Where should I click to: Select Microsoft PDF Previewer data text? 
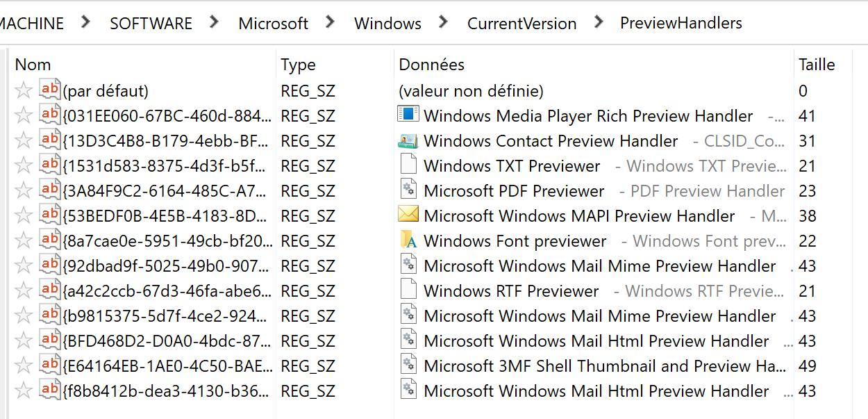coord(514,191)
